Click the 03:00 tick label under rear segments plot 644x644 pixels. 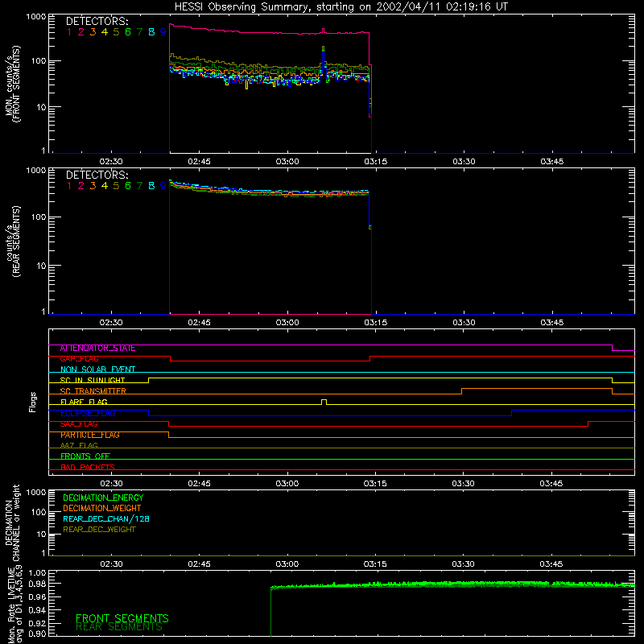287,323
